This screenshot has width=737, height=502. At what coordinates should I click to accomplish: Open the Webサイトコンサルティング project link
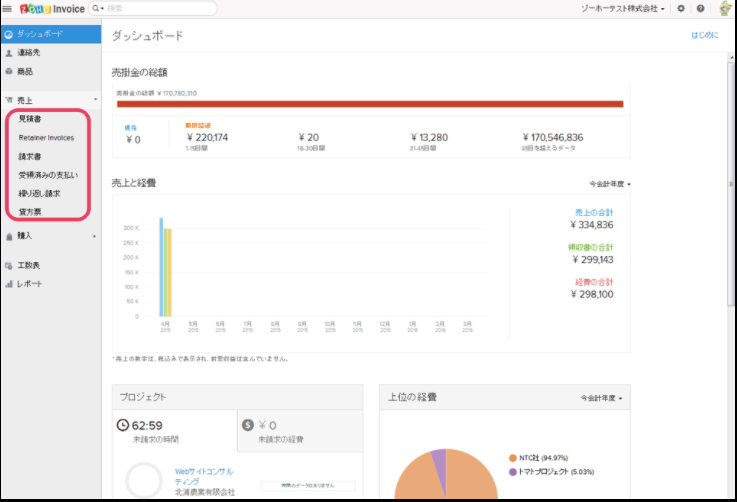204,476
